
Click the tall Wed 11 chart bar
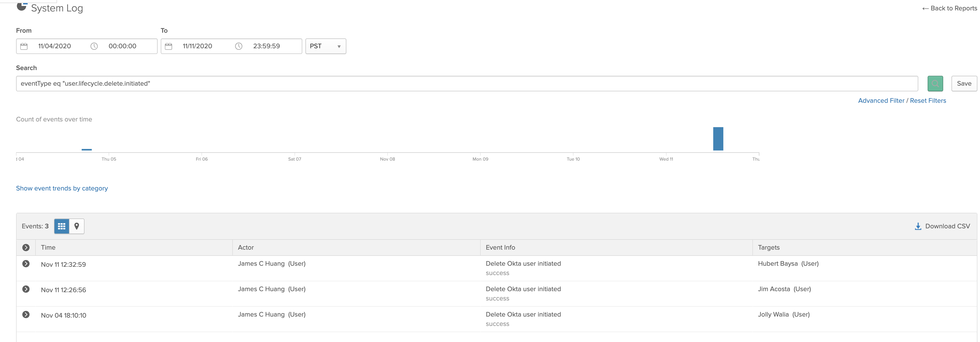point(718,139)
